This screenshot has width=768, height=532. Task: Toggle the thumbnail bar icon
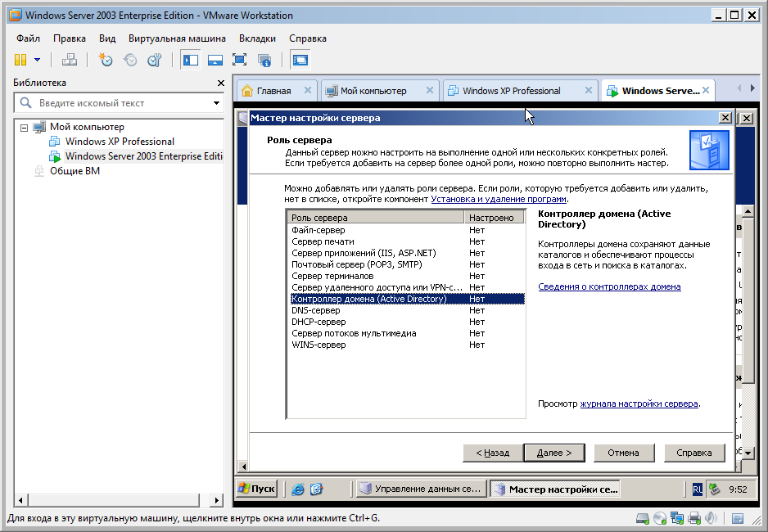(215, 60)
